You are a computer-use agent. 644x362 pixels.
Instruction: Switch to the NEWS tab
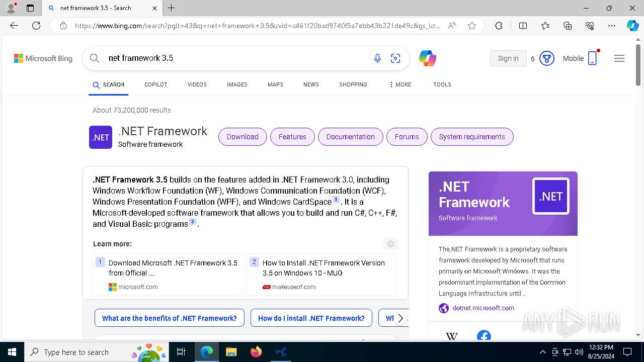tap(311, 84)
